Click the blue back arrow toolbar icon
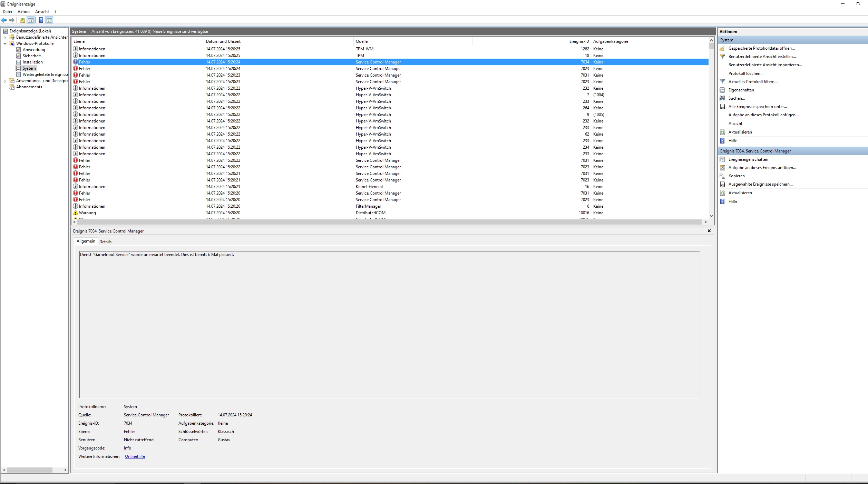 click(x=4, y=20)
